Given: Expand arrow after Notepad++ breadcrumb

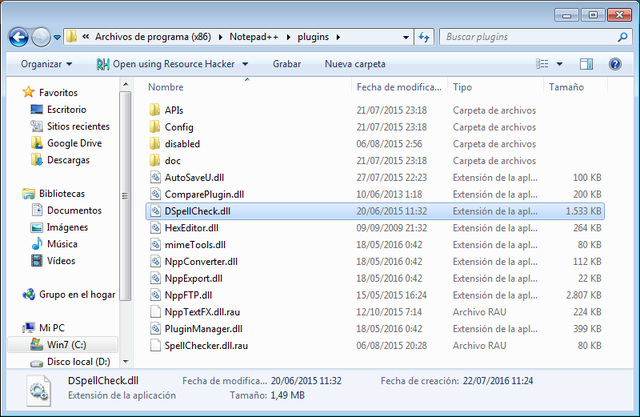Looking at the screenshot, I should [288, 38].
